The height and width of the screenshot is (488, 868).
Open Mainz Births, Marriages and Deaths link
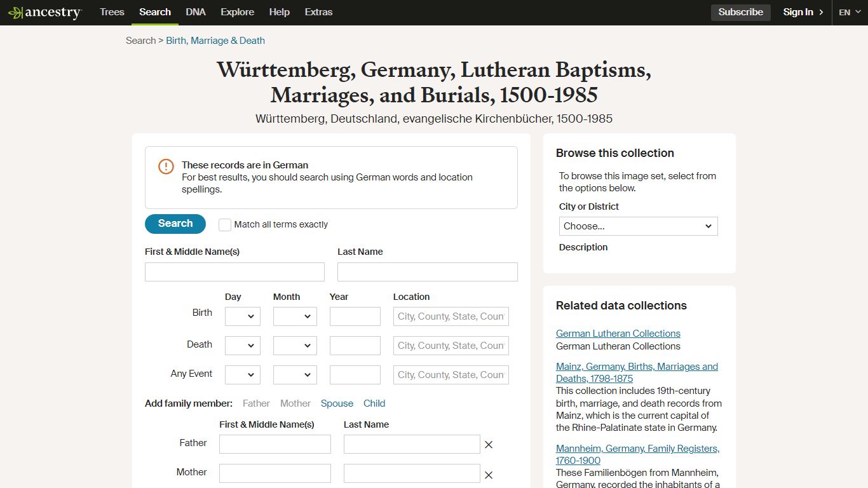point(637,372)
